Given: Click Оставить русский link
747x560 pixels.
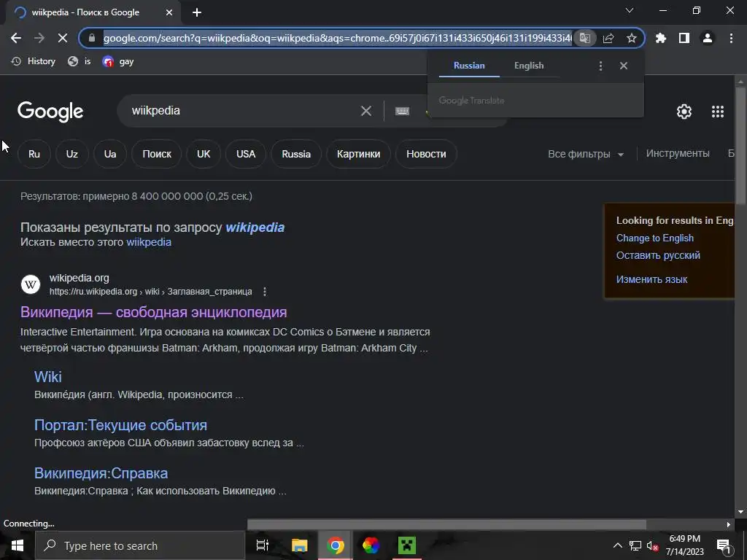Looking at the screenshot, I should [658, 255].
